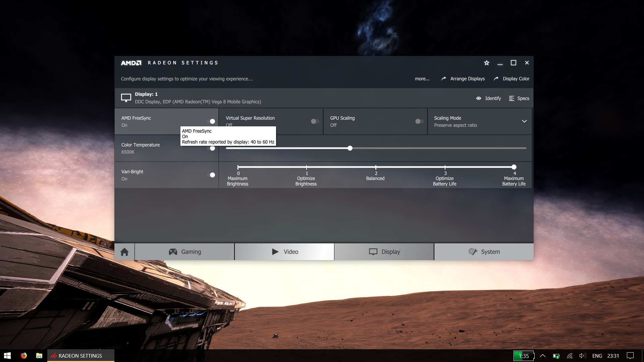
Task: Expand the Scaling Mode dropdown
Action: tap(524, 121)
